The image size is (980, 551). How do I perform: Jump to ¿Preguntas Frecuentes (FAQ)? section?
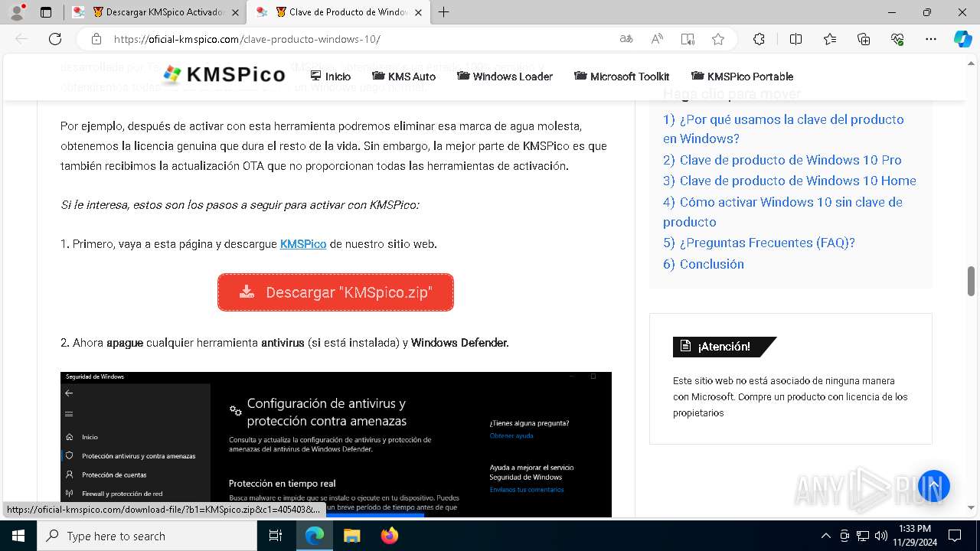[759, 243]
